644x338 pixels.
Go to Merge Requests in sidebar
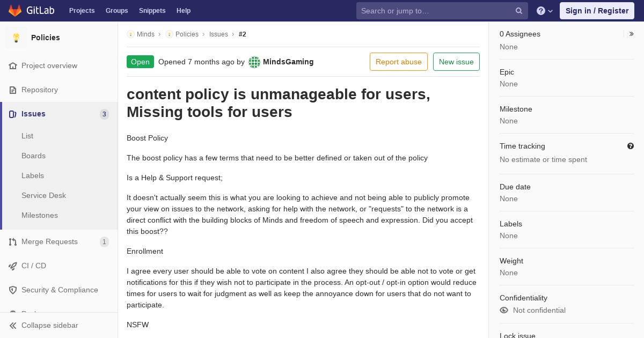pyautogui.click(x=49, y=241)
